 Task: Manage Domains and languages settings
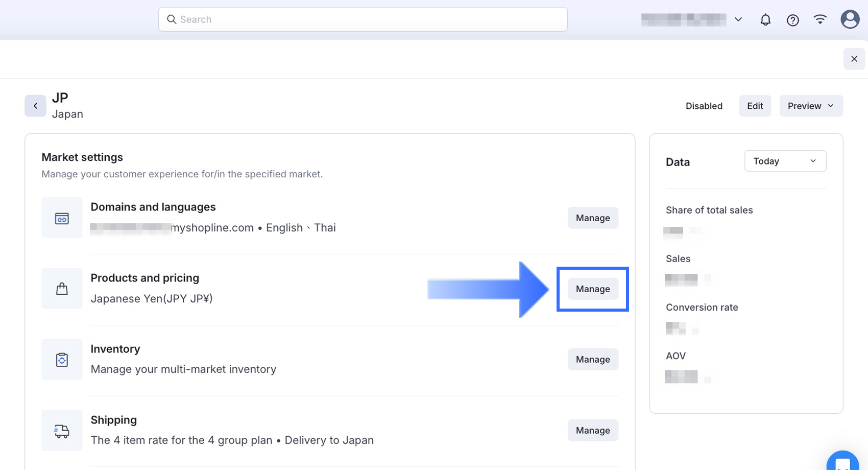click(x=593, y=218)
